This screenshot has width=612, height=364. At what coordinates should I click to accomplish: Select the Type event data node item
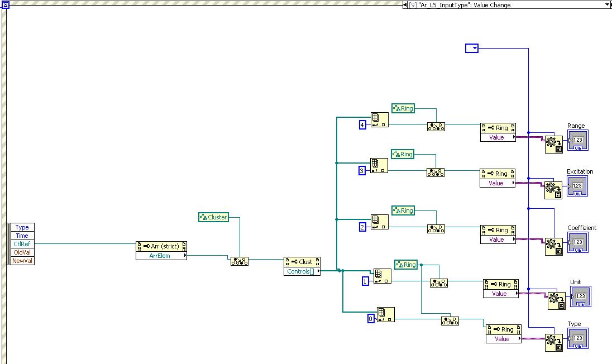tap(22, 227)
